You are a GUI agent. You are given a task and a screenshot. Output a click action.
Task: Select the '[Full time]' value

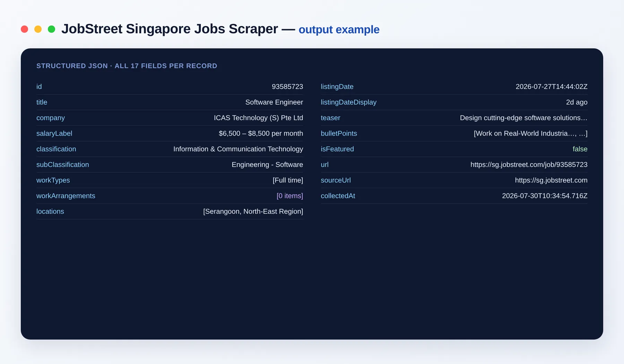pos(288,180)
